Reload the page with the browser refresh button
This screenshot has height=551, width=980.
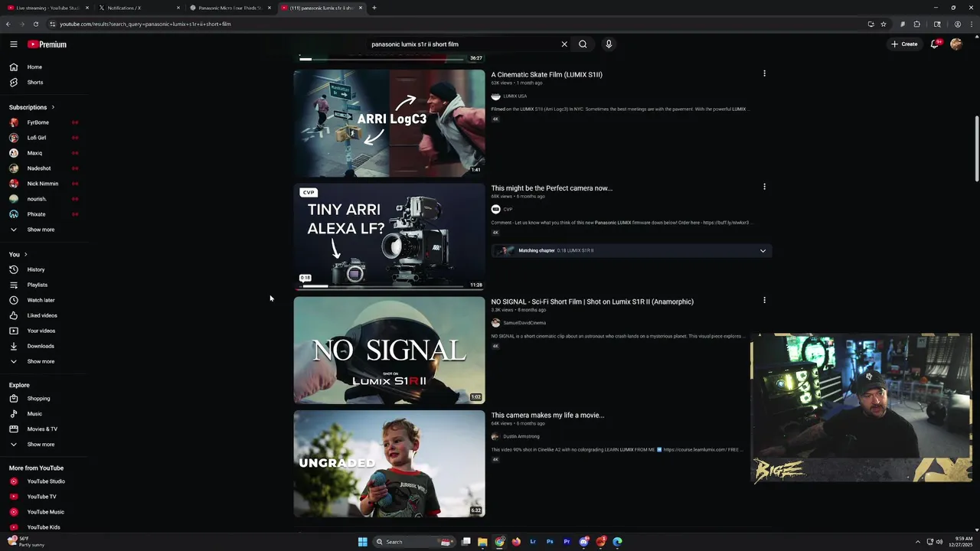(x=35, y=24)
